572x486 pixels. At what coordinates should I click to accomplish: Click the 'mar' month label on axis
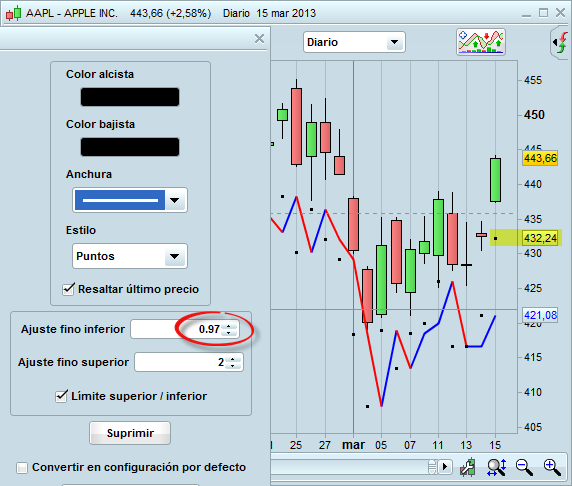[x=353, y=445]
